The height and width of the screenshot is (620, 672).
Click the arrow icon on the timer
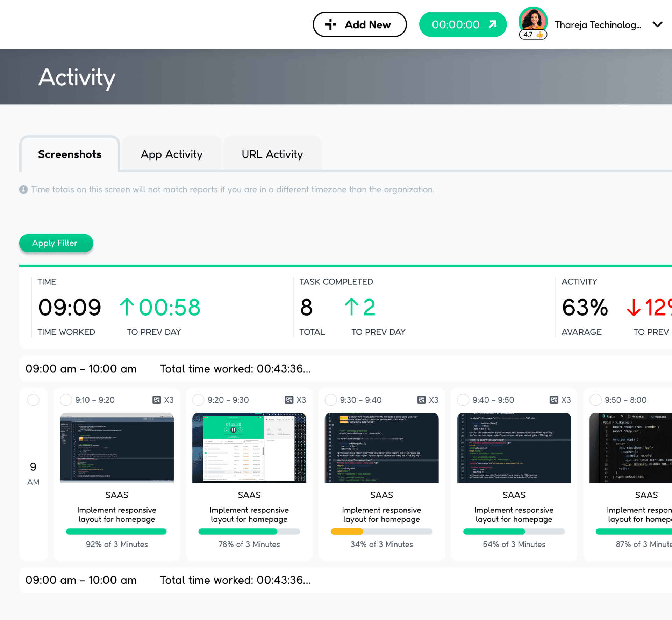[x=493, y=24]
